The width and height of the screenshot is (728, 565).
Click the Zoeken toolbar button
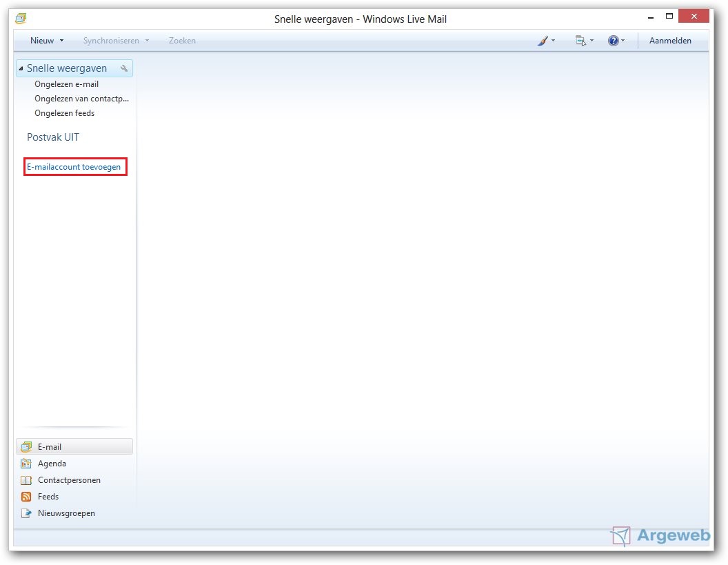coord(182,41)
